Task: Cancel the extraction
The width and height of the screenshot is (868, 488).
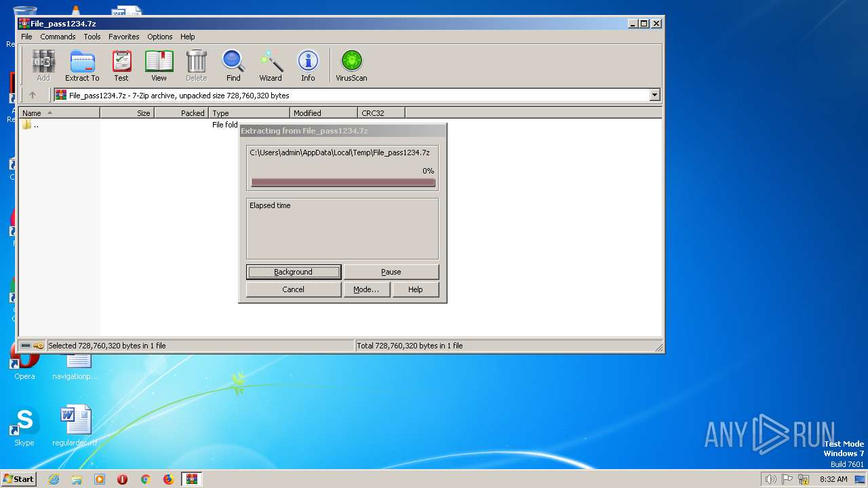Action: [293, 289]
